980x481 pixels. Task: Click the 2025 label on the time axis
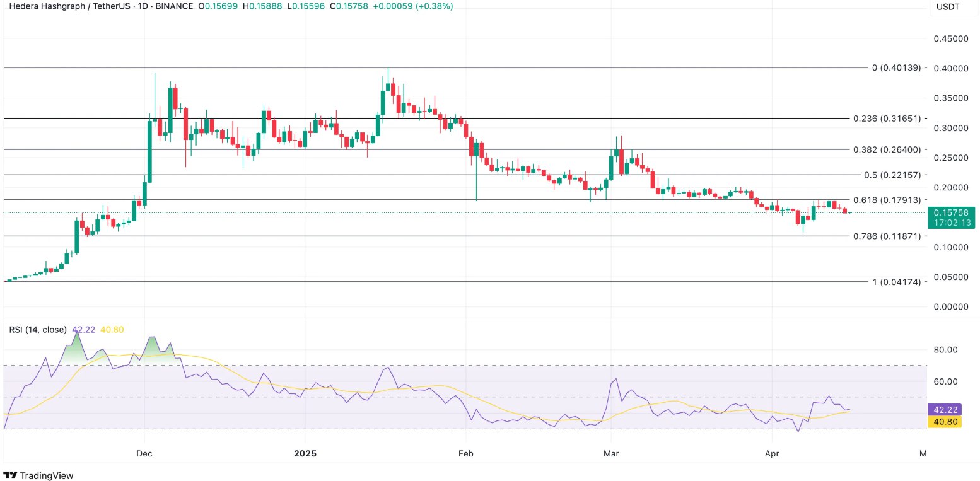305,453
